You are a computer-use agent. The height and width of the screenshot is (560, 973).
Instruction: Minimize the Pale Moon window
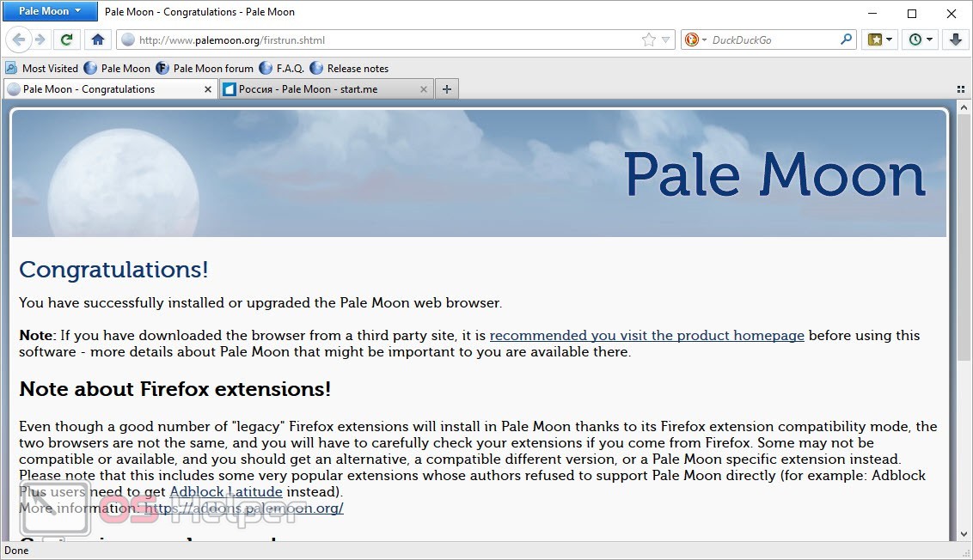coord(872,13)
